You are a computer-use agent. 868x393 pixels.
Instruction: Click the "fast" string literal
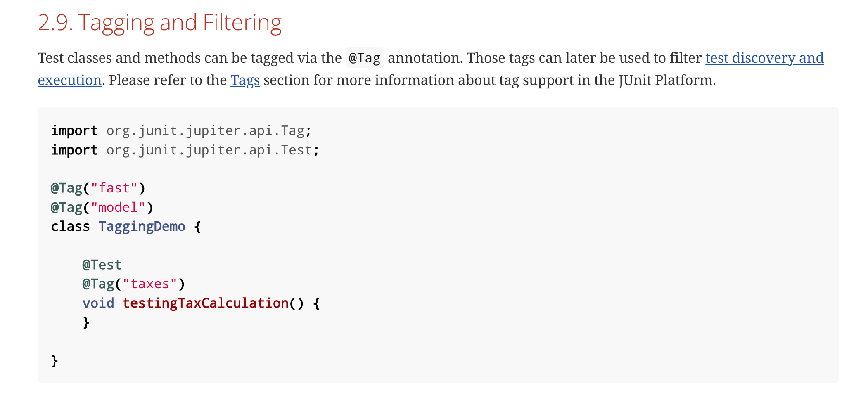114,188
